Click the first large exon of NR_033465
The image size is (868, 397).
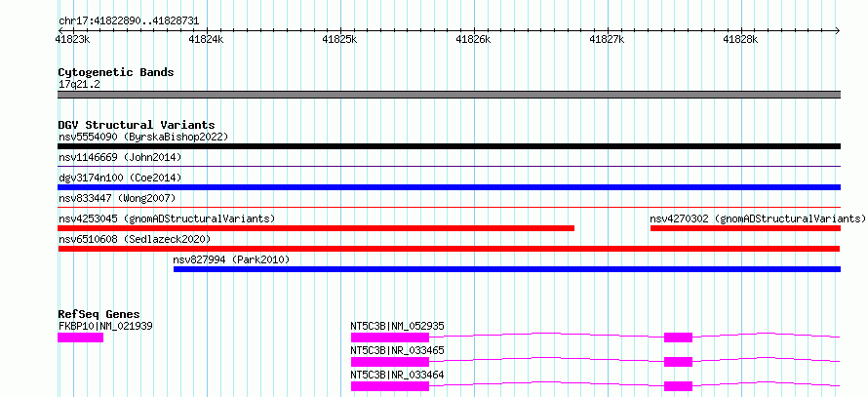click(x=390, y=362)
